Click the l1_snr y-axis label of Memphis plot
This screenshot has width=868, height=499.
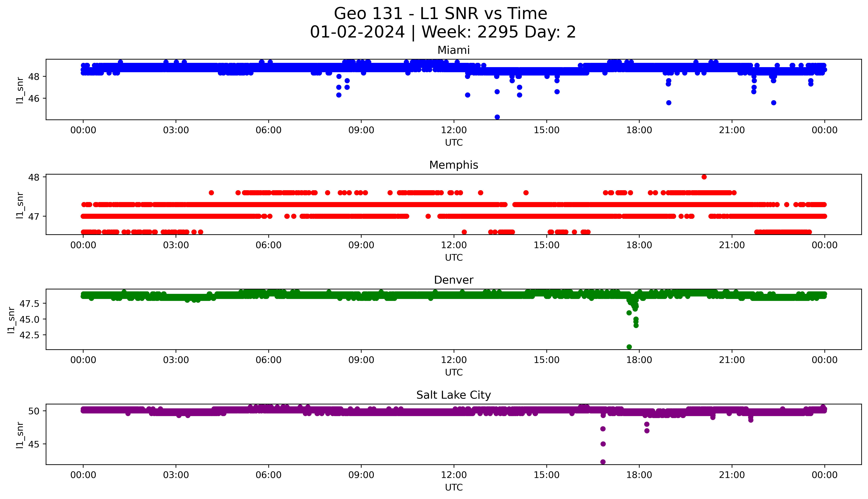click(20, 205)
